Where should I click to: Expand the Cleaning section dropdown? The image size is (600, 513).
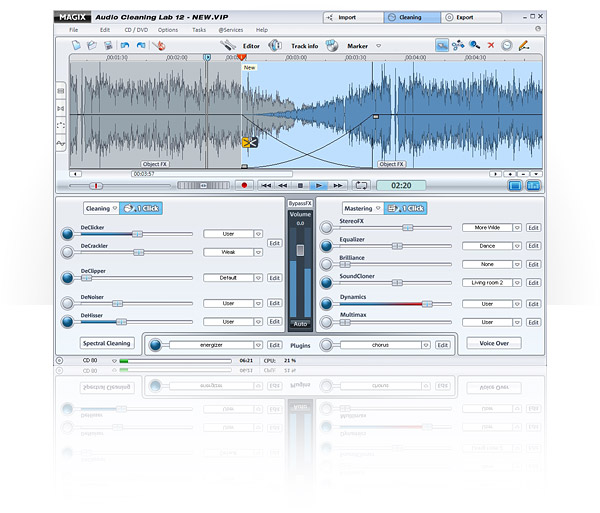coord(114,208)
